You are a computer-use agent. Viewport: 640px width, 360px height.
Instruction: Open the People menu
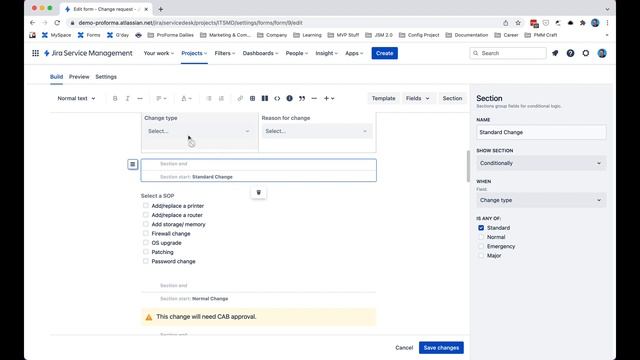(x=297, y=53)
